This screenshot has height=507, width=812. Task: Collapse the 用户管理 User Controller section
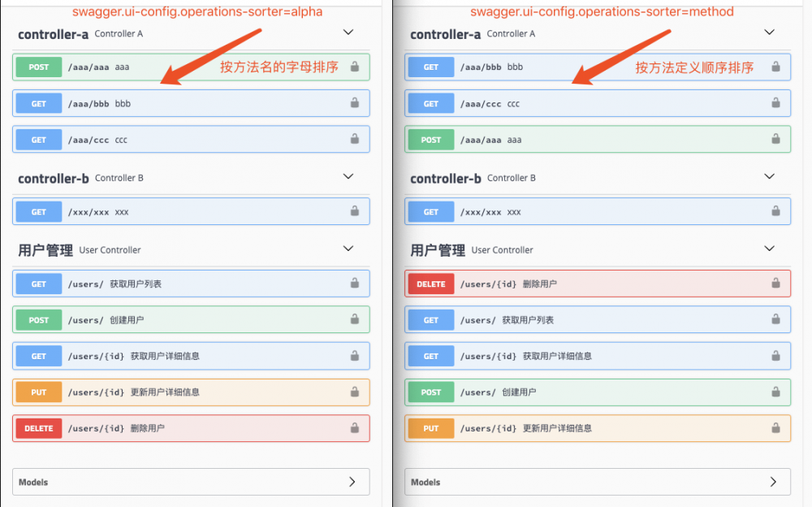(348, 248)
